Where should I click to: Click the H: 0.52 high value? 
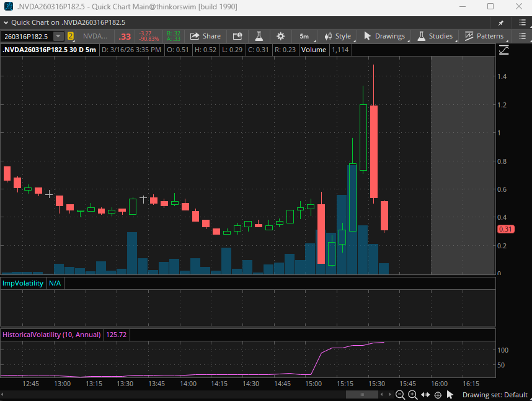tap(205, 50)
